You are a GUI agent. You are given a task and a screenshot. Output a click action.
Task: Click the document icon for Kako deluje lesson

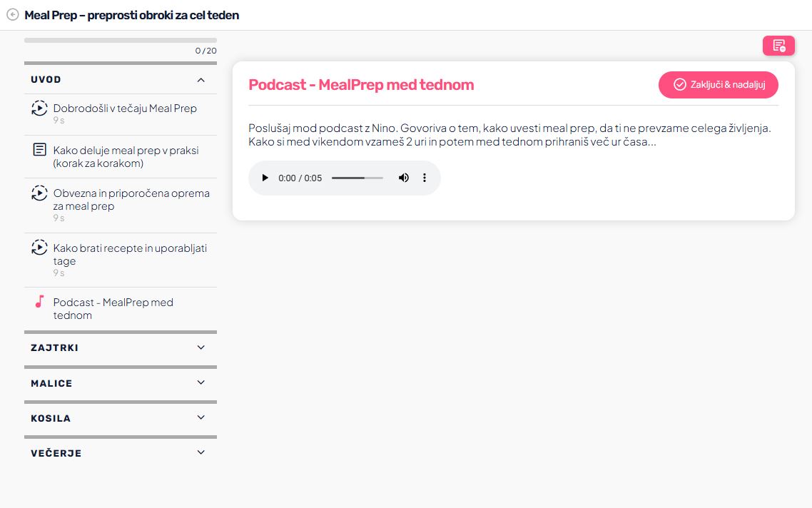[x=39, y=151]
